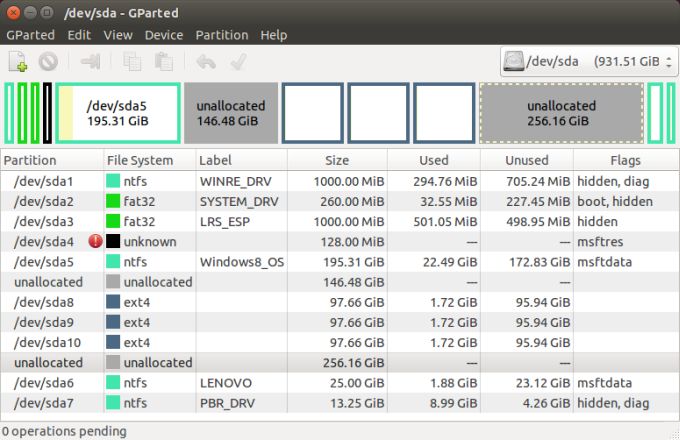Click the Copy partition toolbar icon
The width and height of the screenshot is (680, 440).
tap(132, 62)
